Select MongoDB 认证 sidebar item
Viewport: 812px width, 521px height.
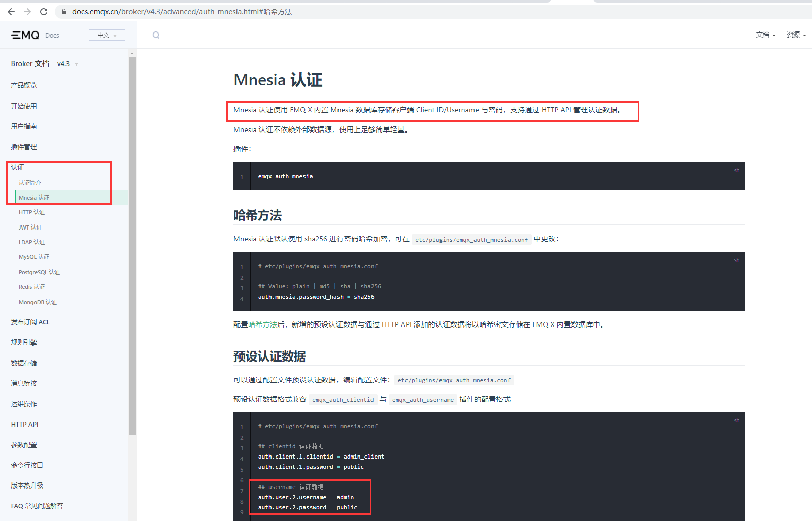[38, 302]
